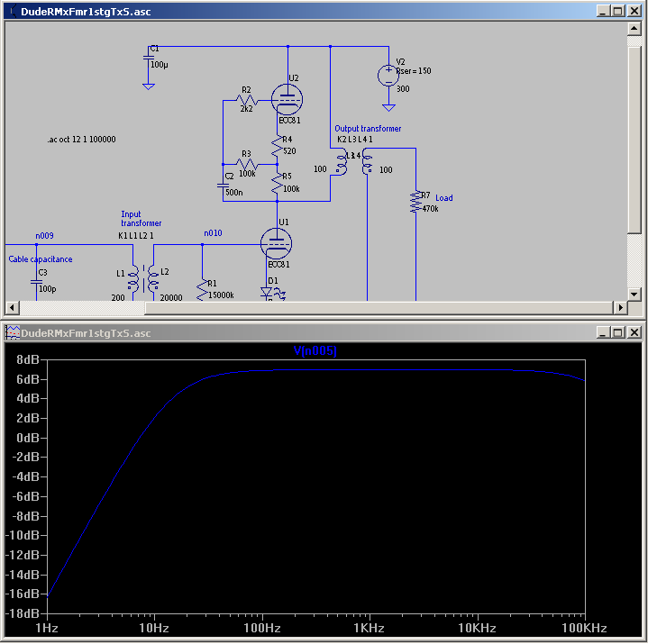Minimize the waveform plot window
The width and height of the screenshot is (648, 644).
point(603,332)
